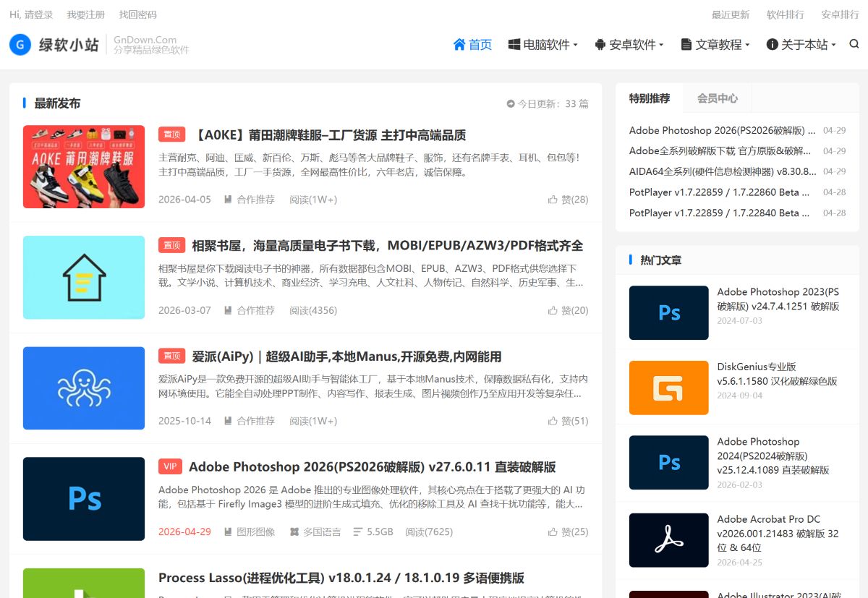Image resolution: width=868 pixels, height=598 pixels.
Task: Like the AiPy post with thumbs-up 赞(51)
Action: [569, 421]
